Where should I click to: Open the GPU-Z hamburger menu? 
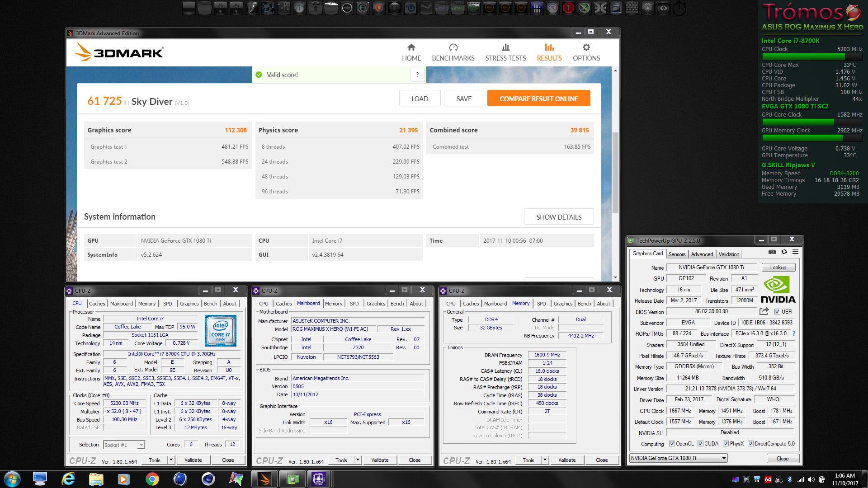[795, 252]
